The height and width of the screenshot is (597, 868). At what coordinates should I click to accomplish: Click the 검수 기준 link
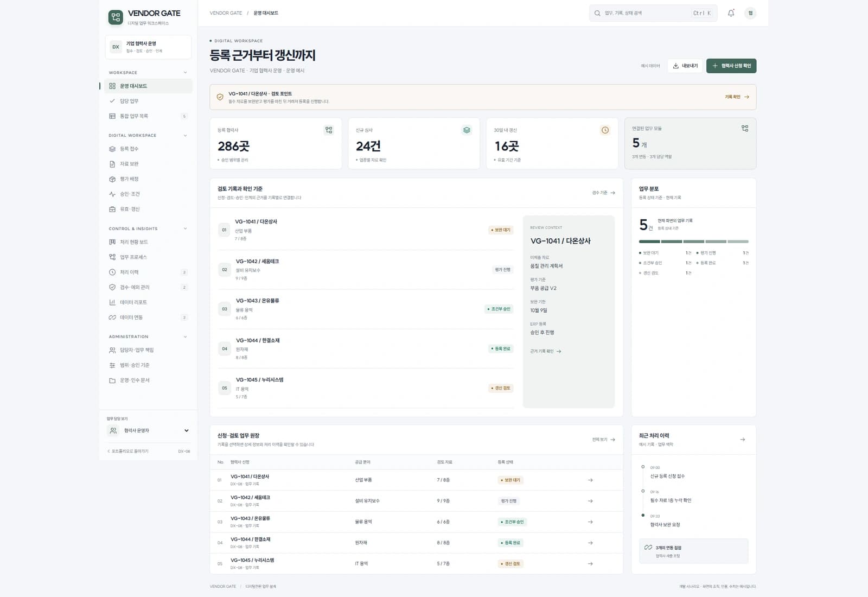pos(603,193)
